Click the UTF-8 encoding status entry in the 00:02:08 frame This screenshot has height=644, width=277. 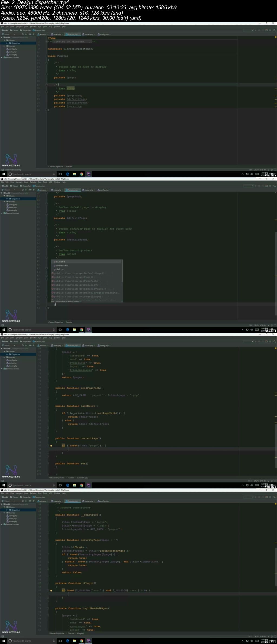pyautogui.click(x=263, y=170)
